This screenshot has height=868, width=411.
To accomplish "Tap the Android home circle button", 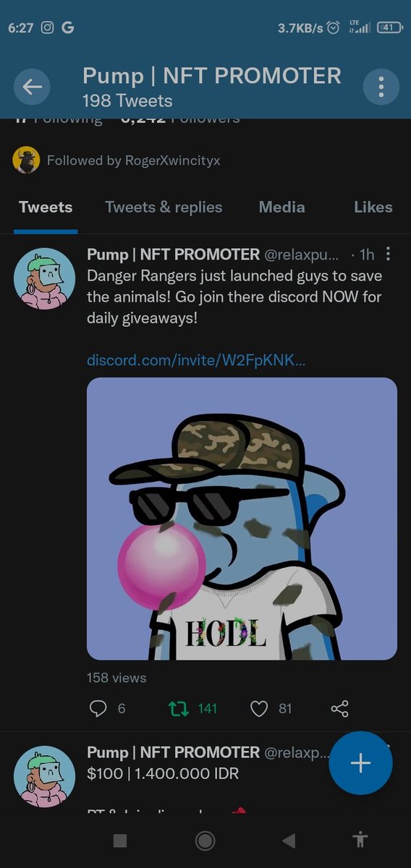I will 205,841.
